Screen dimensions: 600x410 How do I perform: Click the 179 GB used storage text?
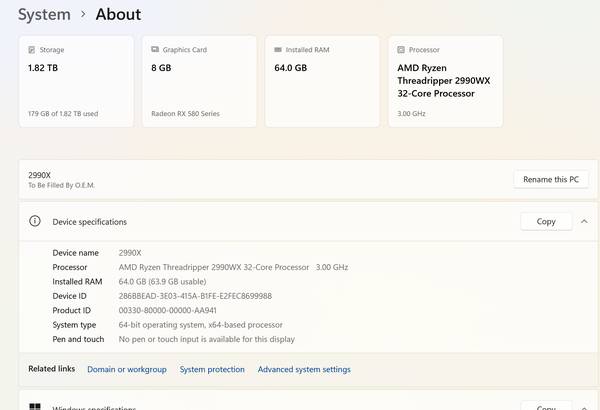click(x=63, y=113)
